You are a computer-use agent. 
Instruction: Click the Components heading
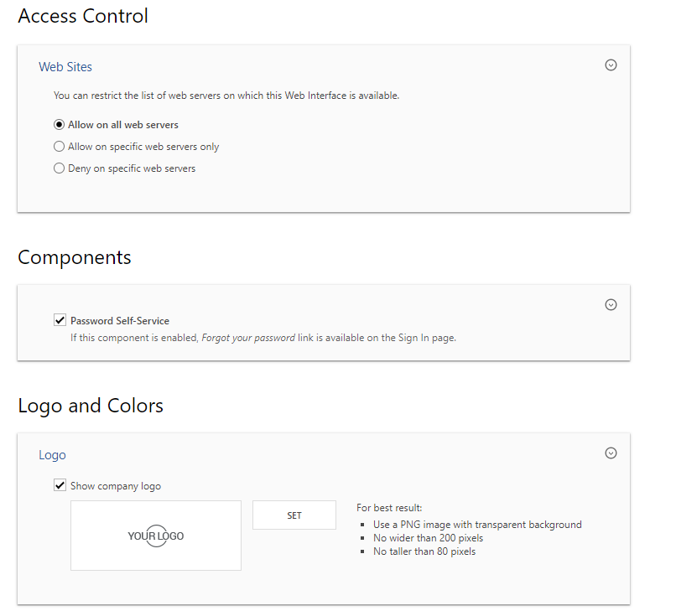click(x=74, y=257)
